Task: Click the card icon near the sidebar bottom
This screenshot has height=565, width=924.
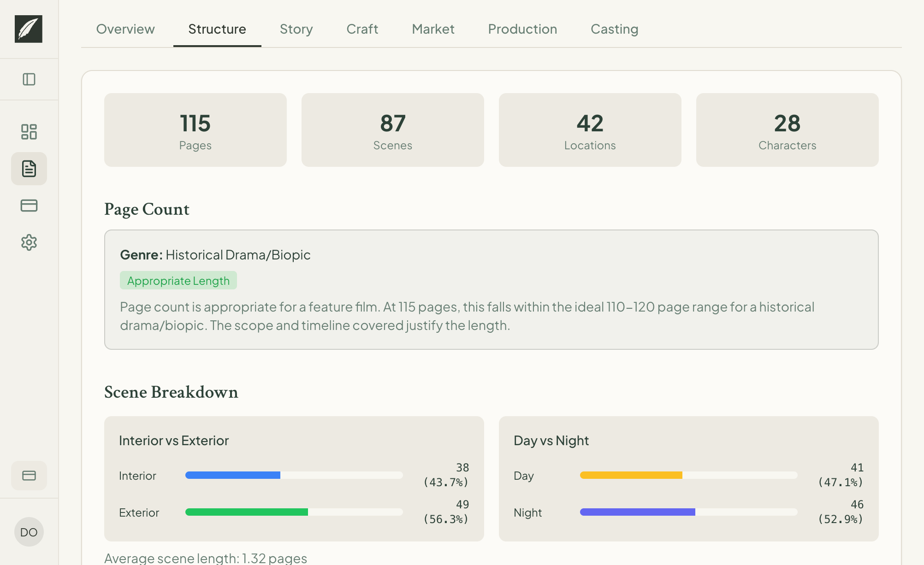Action: pyautogui.click(x=29, y=475)
